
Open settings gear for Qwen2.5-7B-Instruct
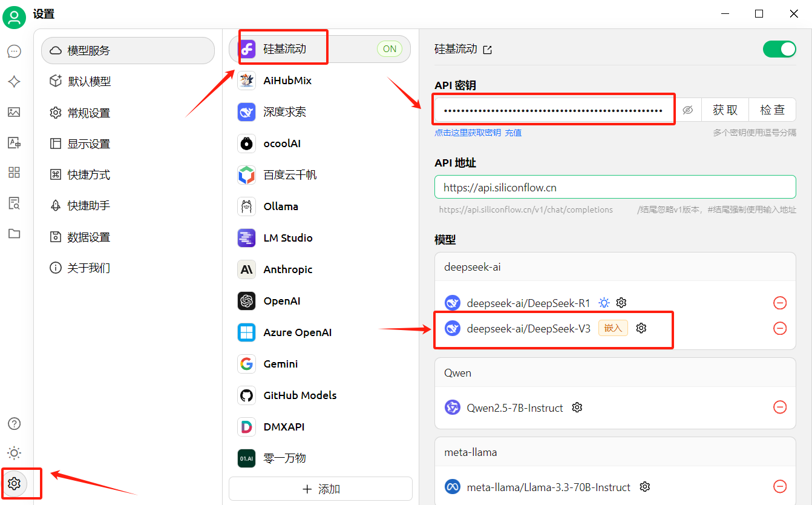tap(577, 407)
